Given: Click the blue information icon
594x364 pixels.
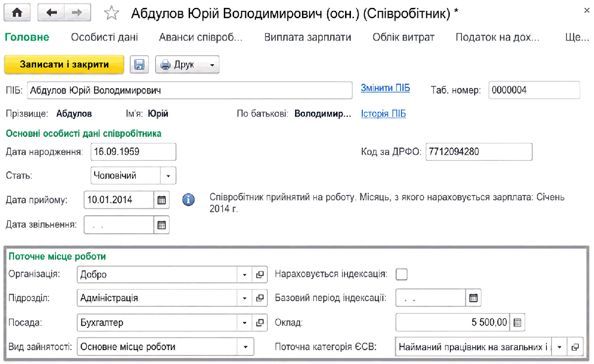Looking at the screenshot, I should coord(188,200).
